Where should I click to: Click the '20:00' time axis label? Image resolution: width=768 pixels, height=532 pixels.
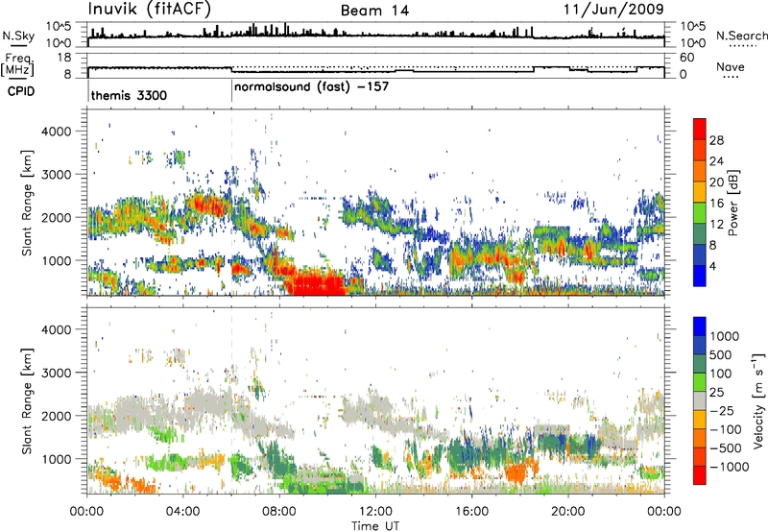[x=567, y=512]
